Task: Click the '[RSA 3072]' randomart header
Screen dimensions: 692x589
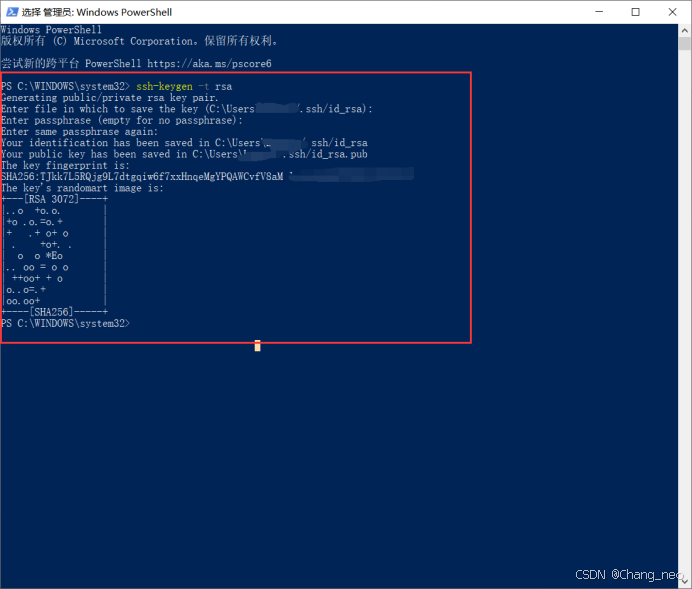Action: coord(52,199)
